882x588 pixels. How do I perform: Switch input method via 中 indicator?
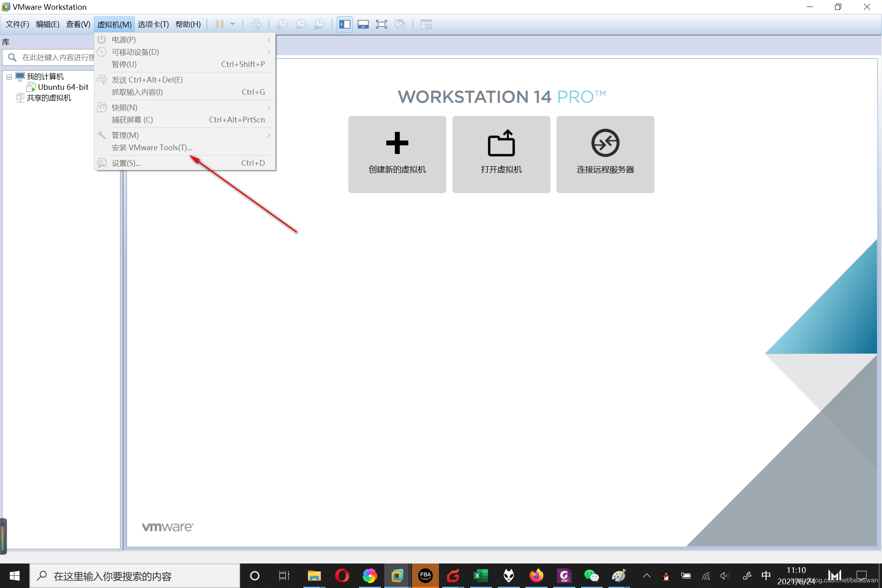(x=766, y=576)
